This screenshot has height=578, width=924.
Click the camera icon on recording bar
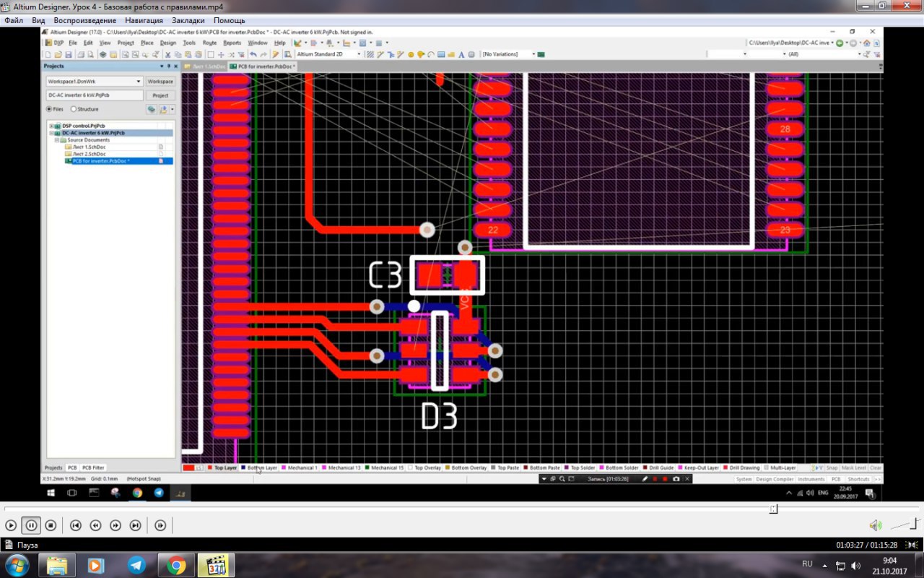[676, 479]
